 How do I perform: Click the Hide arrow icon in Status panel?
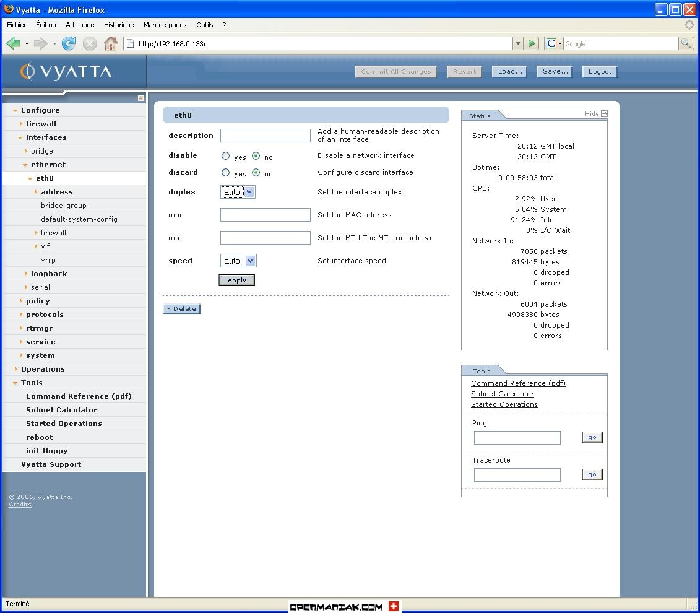pos(604,114)
